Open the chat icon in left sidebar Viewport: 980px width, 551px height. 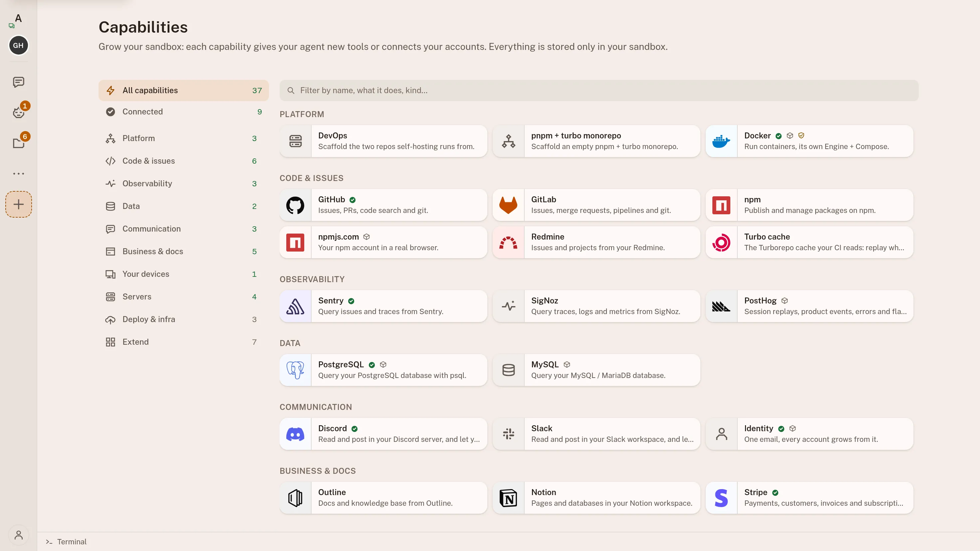(x=18, y=82)
